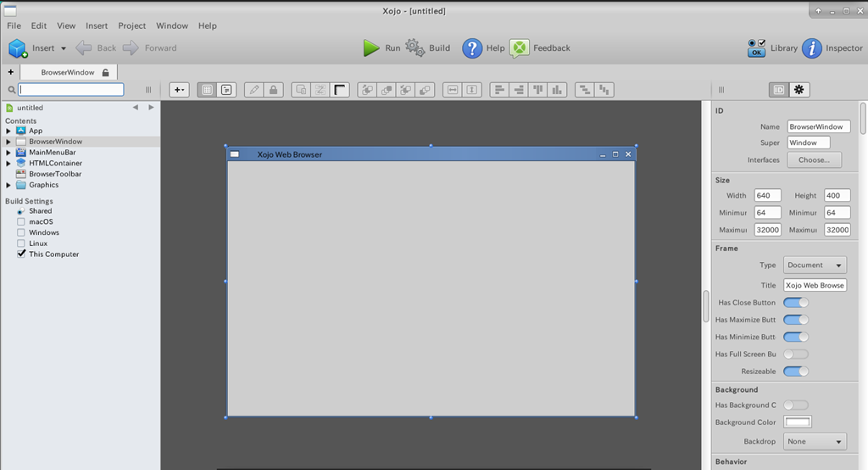Viewport: 868px width, 470px height.
Task: Open the add control plus dropdown
Action: 179,90
